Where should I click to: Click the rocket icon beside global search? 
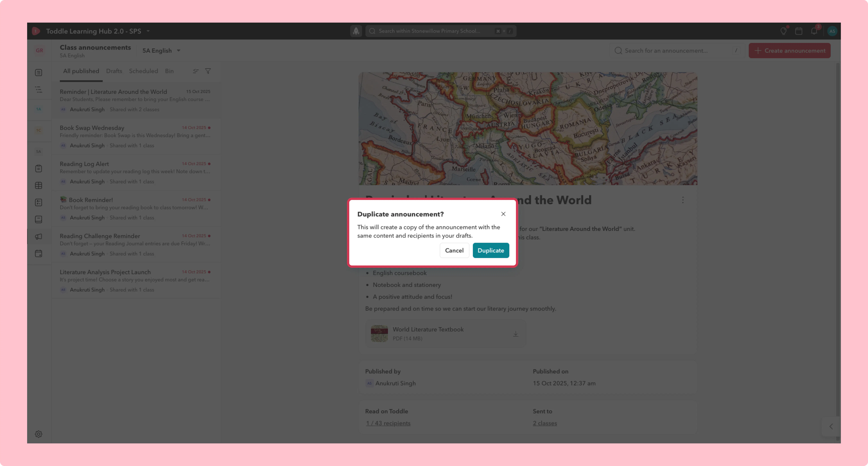(356, 31)
